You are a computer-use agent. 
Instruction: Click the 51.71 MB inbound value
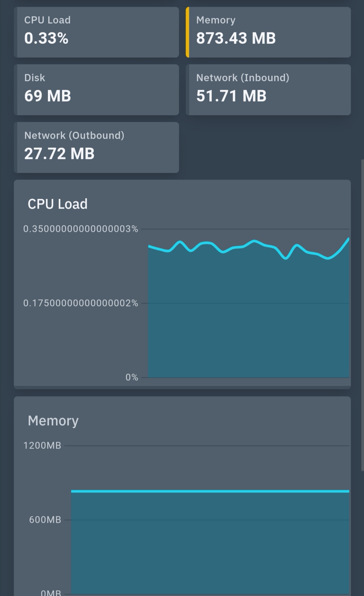click(x=231, y=96)
